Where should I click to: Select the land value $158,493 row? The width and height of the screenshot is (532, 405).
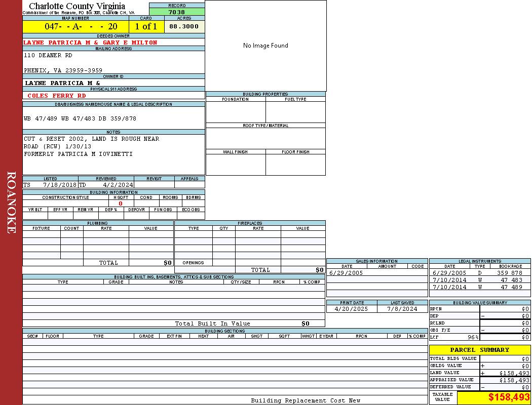coord(479,373)
